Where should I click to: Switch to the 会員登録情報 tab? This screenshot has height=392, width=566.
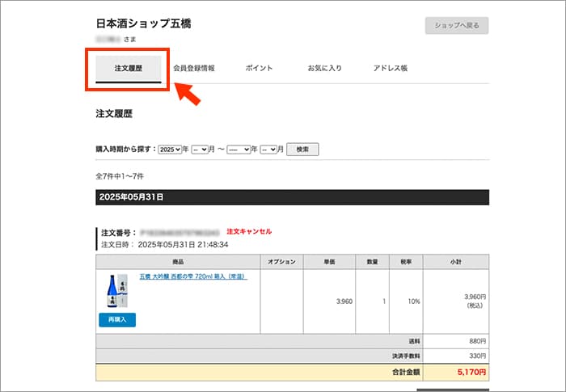(x=194, y=68)
